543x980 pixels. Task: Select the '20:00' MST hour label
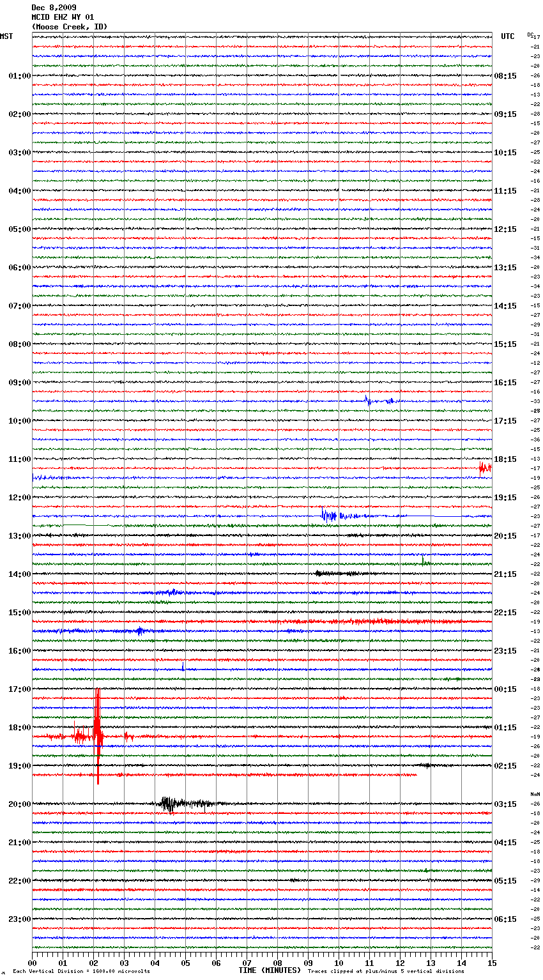(x=19, y=804)
